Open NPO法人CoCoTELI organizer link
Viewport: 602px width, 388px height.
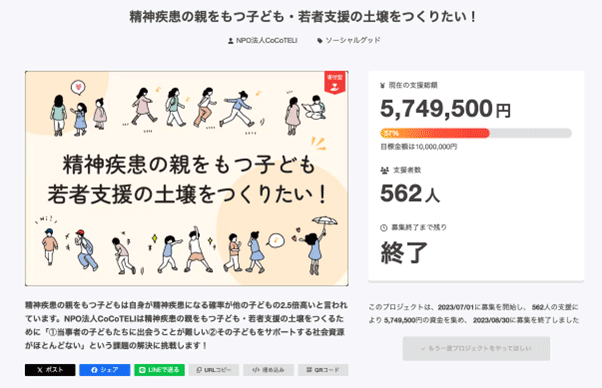click(266, 40)
